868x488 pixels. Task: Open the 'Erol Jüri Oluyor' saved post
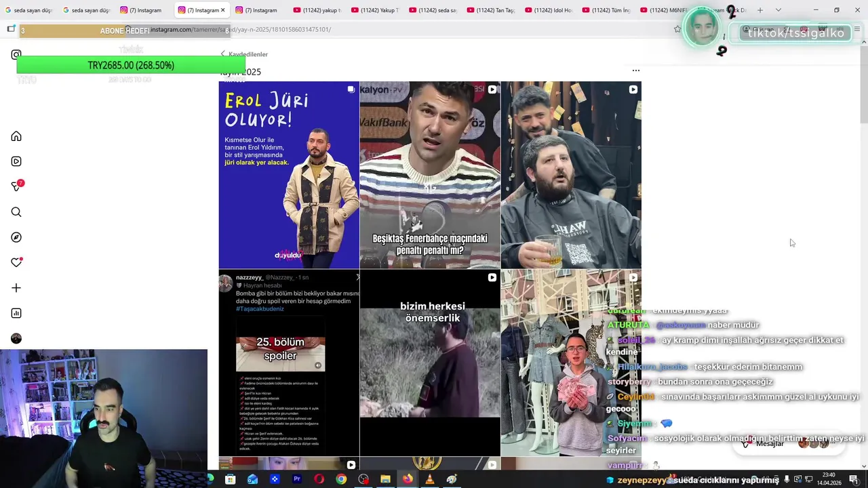pyautogui.click(x=289, y=175)
